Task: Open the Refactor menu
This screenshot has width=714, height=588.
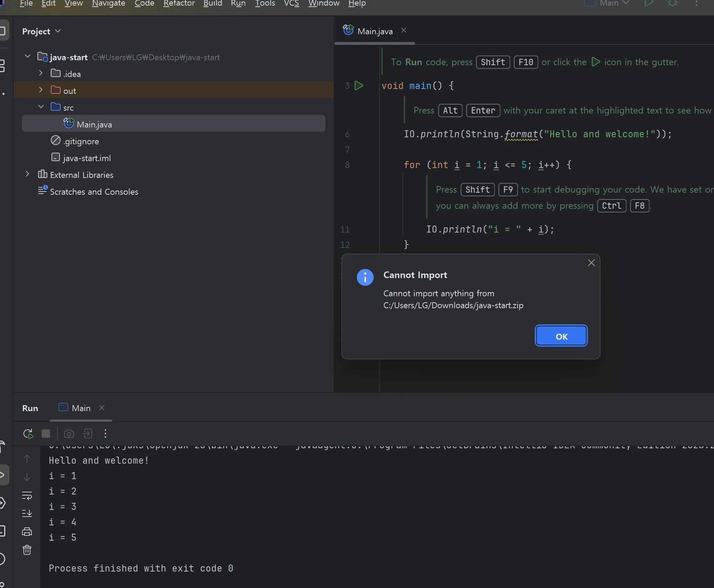Action: [179, 4]
